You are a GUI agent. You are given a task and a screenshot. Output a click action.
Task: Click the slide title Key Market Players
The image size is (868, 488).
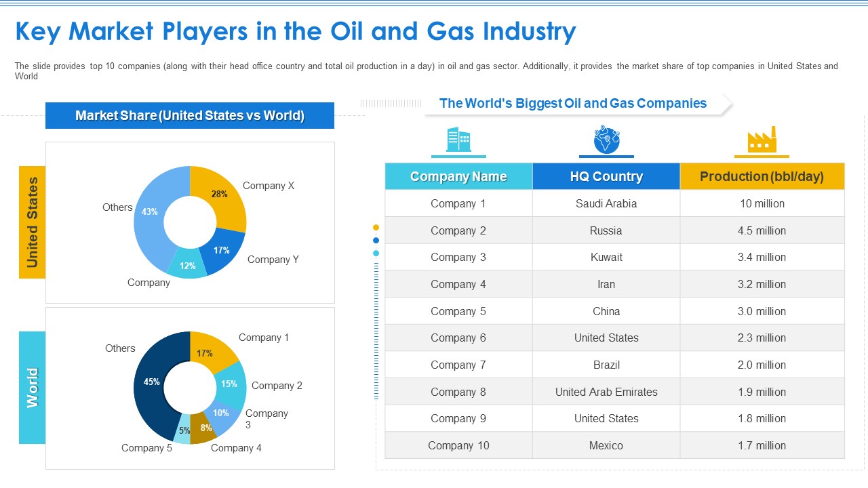(x=296, y=31)
